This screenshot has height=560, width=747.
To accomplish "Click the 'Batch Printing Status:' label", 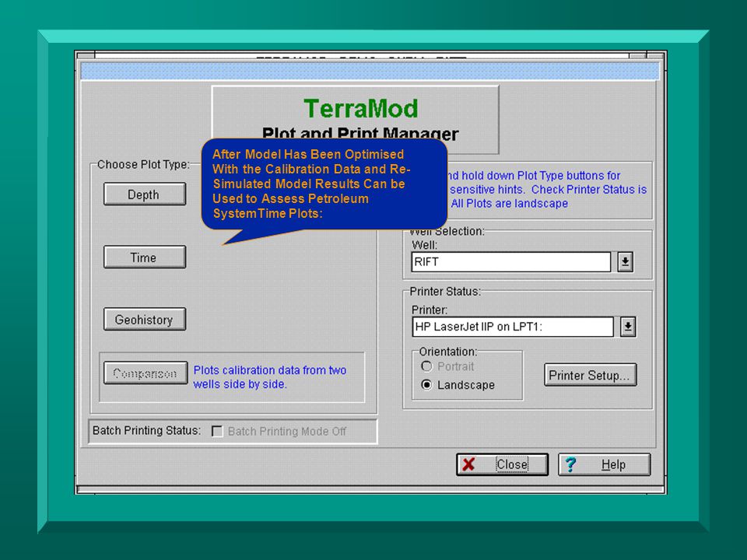I will click(x=146, y=430).
